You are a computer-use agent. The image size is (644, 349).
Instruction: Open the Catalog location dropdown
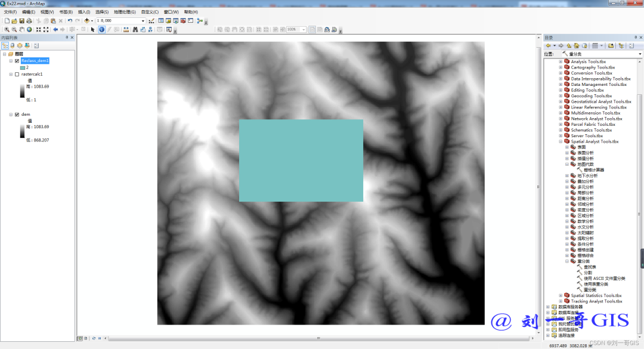640,54
